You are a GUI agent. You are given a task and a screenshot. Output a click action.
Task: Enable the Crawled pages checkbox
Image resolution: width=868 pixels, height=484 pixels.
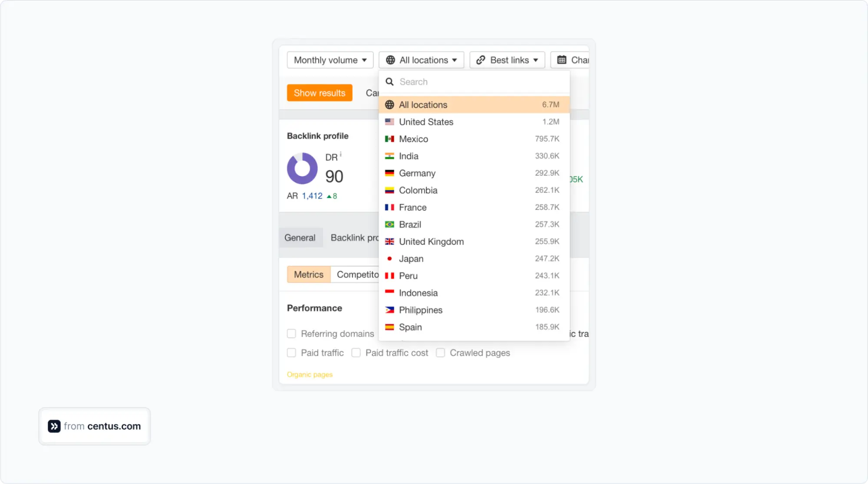click(x=440, y=353)
